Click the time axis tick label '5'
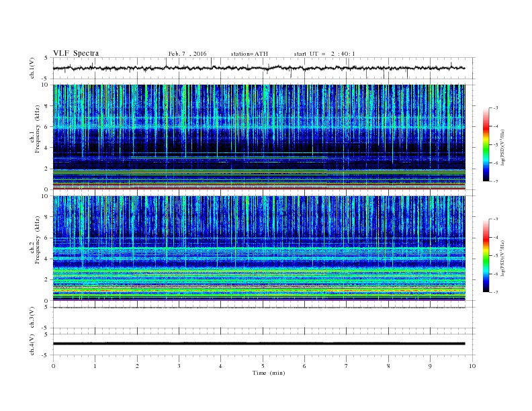532x411 pixels. pyautogui.click(x=263, y=366)
